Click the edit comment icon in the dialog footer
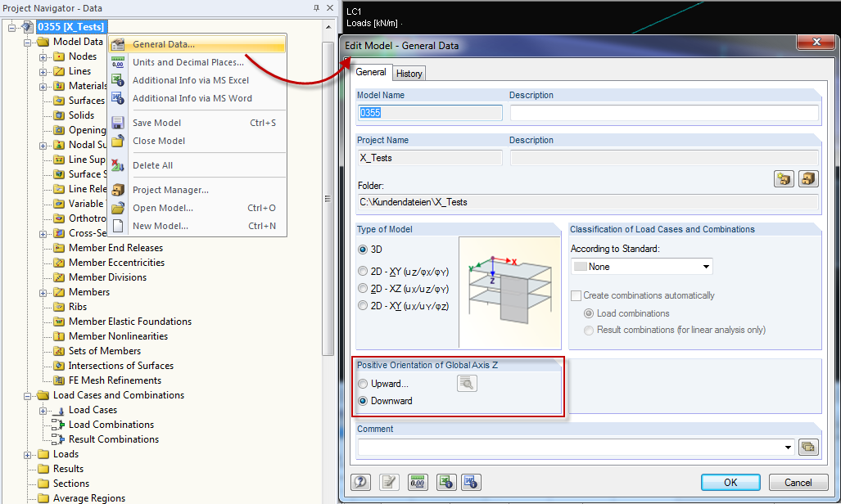The height and width of the screenshot is (504, 841). click(390, 482)
